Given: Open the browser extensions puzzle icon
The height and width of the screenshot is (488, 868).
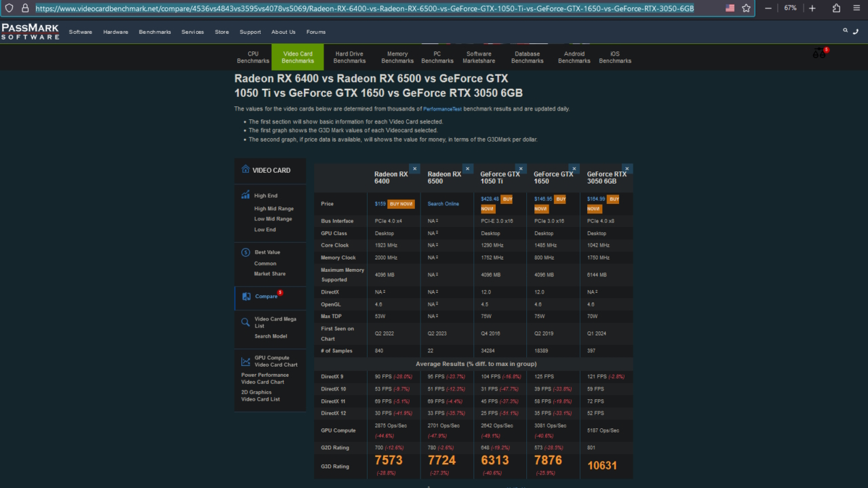Looking at the screenshot, I should tap(836, 8).
